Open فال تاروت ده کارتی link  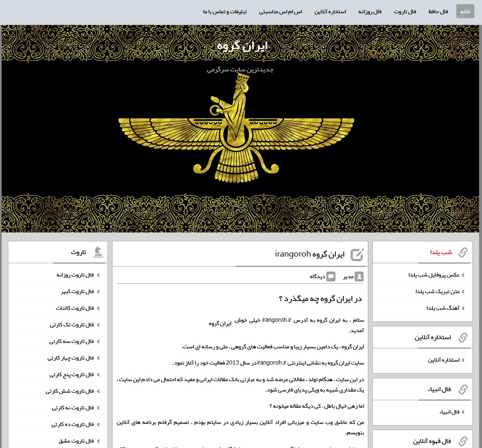[72, 424]
